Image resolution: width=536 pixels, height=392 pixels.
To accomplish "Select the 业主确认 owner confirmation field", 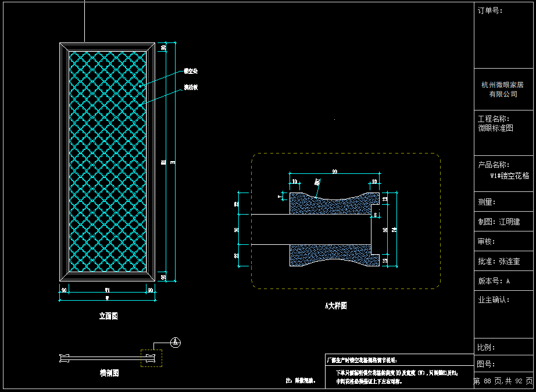I will pos(494,300).
